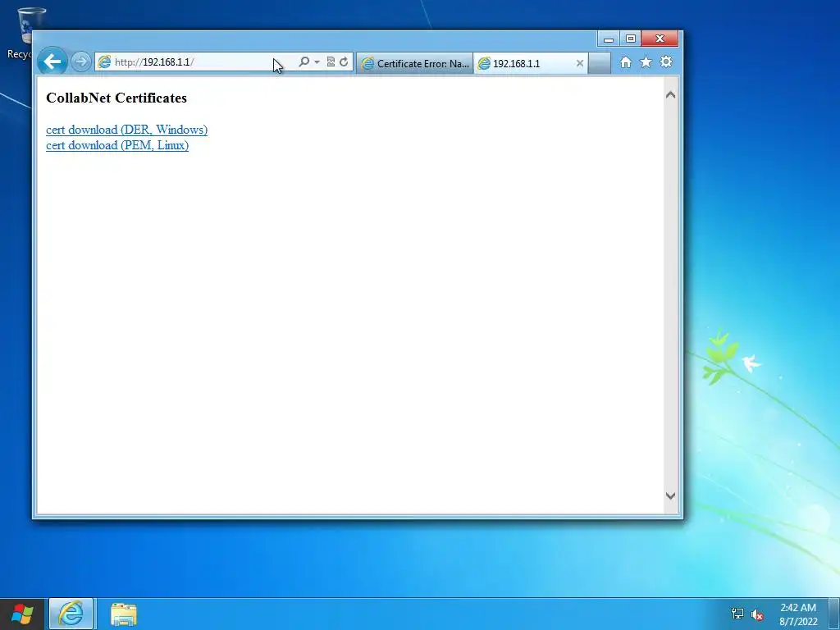This screenshot has height=630, width=840.
Task: Open Windows Explorer from the taskbar
Action: (x=124, y=614)
